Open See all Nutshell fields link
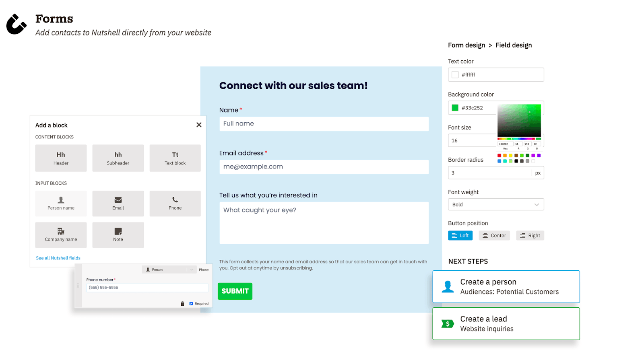 tap(58, 258)
